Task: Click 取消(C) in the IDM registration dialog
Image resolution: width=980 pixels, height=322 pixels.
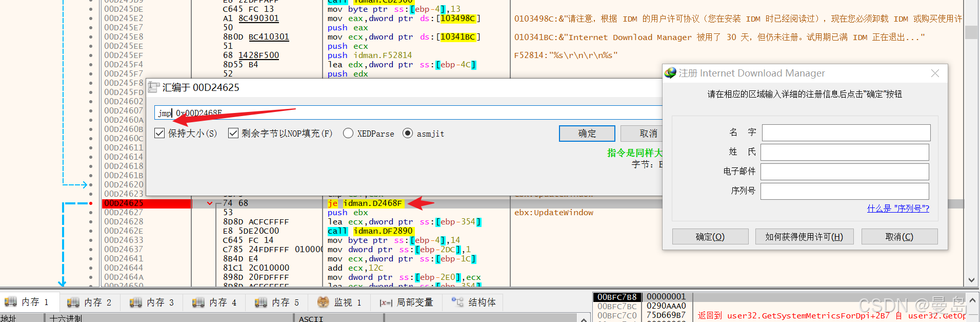Action: [899, 237]
